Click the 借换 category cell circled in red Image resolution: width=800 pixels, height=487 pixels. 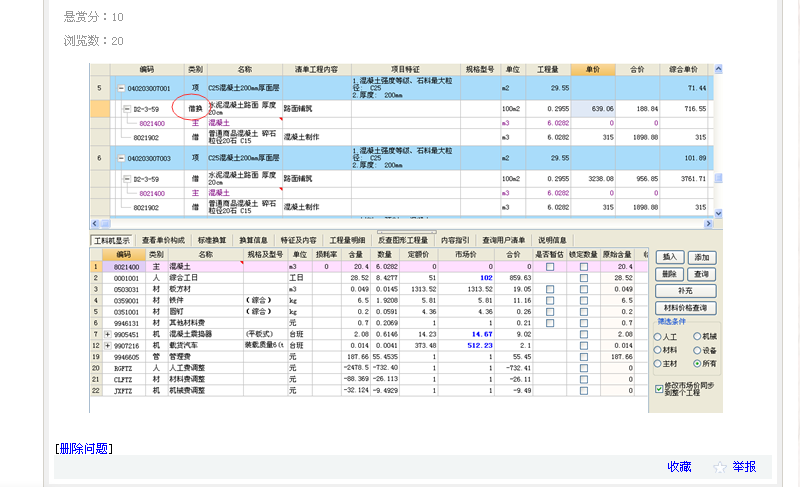[195, 109]
